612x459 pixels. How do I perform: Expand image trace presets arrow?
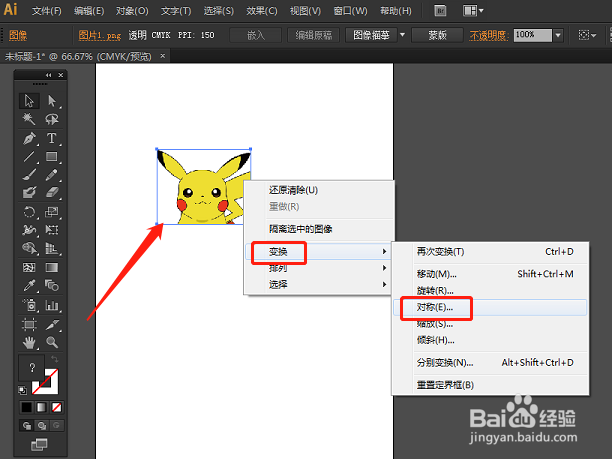click(x=402, y=36)
